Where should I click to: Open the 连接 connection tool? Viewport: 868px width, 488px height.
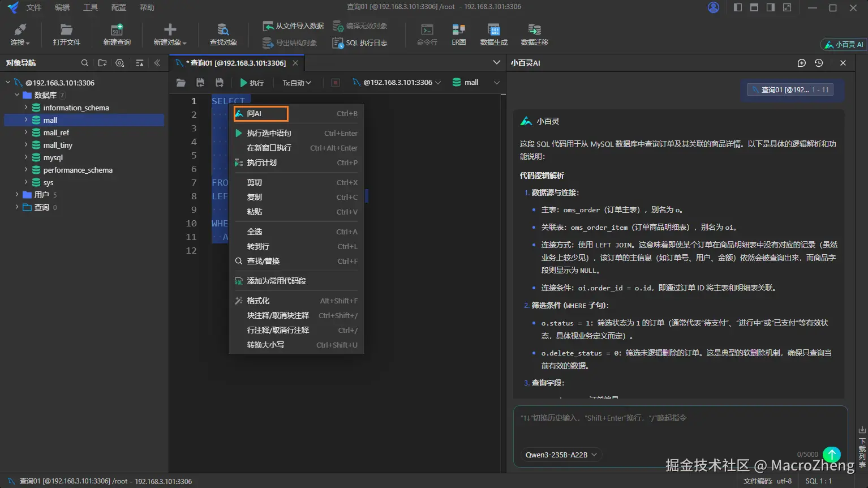[20, 35]
